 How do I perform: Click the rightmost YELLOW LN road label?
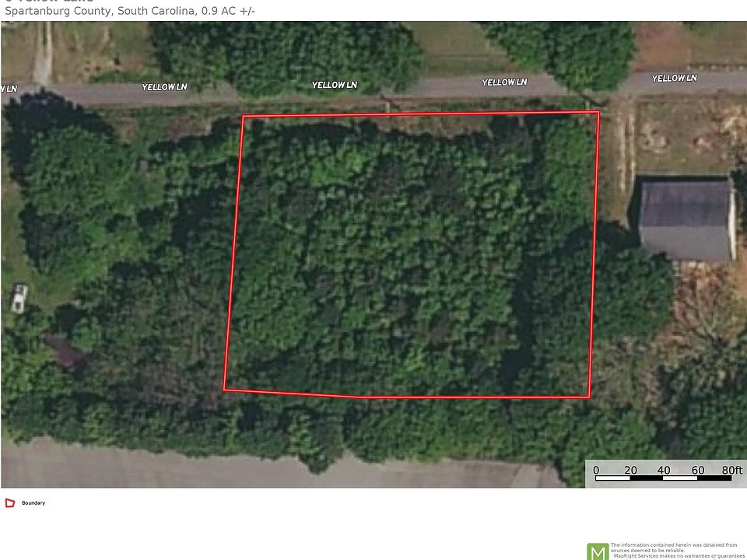click(674, 78)
